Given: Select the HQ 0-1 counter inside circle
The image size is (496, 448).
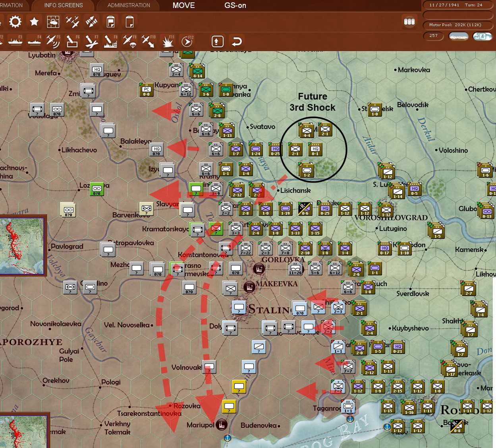Looking at the screenshot, I should tap(315, 149).
